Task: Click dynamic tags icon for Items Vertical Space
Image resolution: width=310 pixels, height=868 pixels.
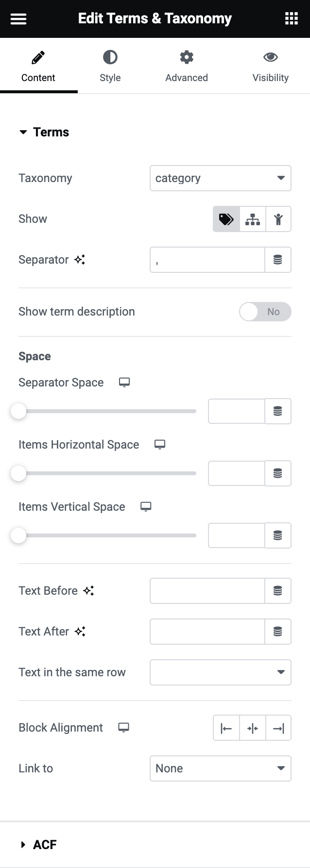Action: coord(278,535)
